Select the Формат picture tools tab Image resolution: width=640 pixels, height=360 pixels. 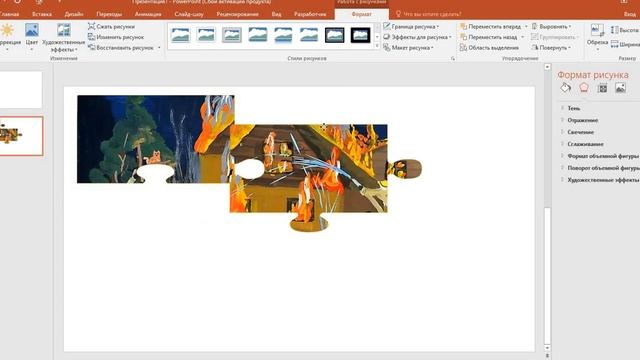point(361,14)
